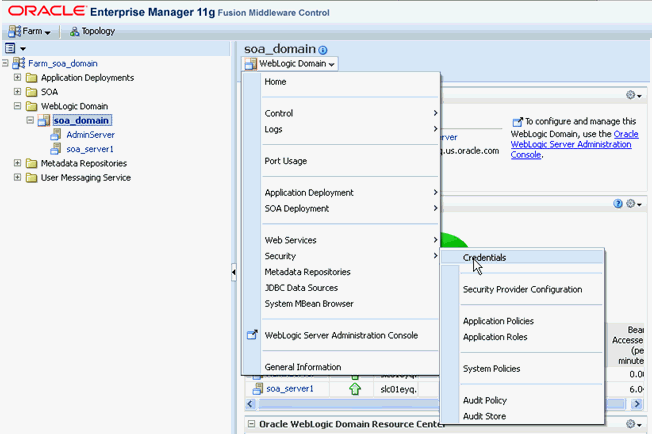
Task: Expand the User Messaging Service folder
Action: [x=17, y=177]
